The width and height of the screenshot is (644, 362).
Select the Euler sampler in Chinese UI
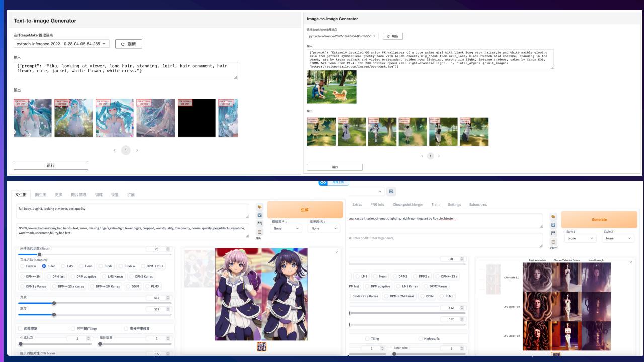pyautogui.click(x=49, y=266)
